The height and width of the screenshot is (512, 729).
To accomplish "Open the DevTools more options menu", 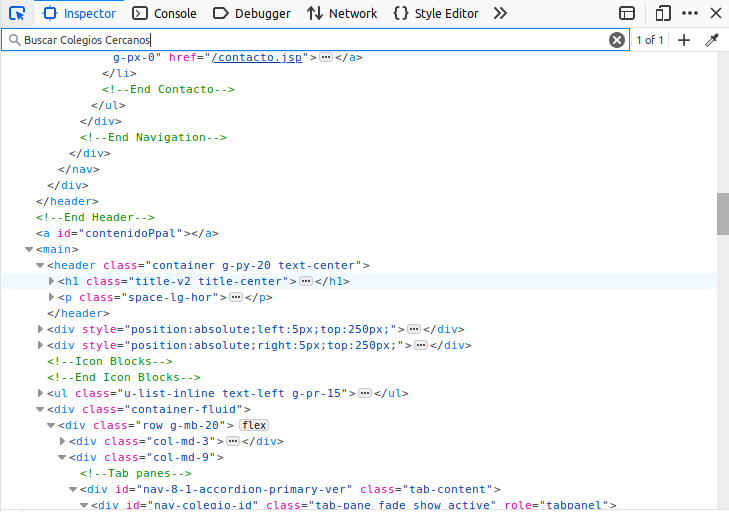I will (x=690, y=13).
